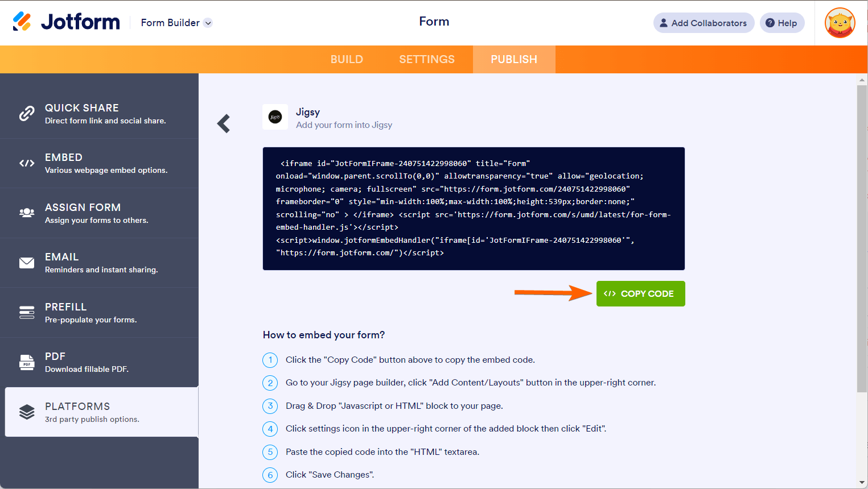
Task: Click the "Jigsy" heading text
Action: [308, 112]
